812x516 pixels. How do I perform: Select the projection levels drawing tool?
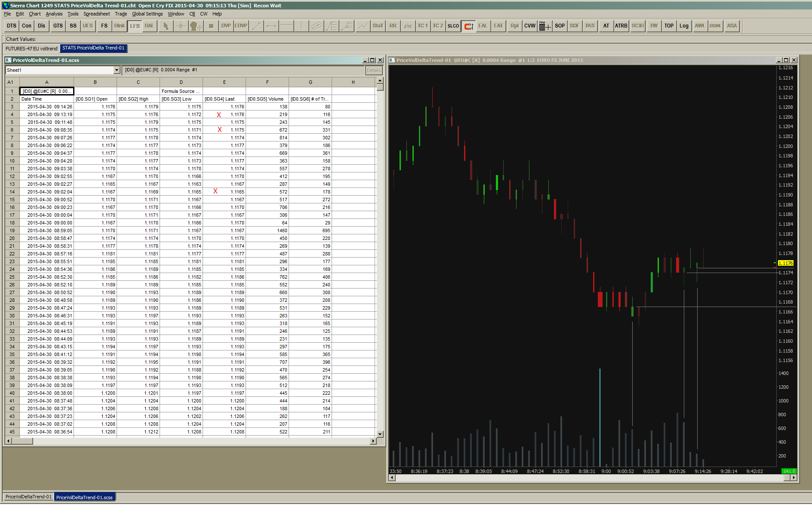[x=347, y=26]
